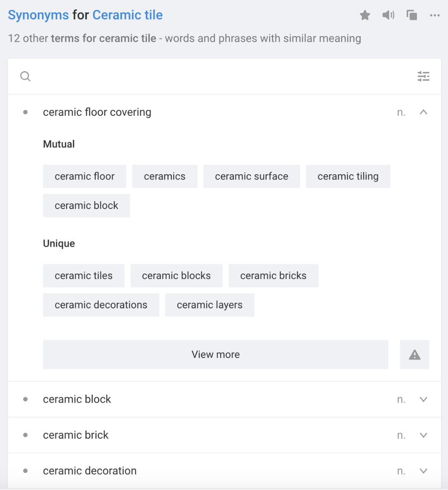Pick the ceramic layers chip

click(210, 305)
